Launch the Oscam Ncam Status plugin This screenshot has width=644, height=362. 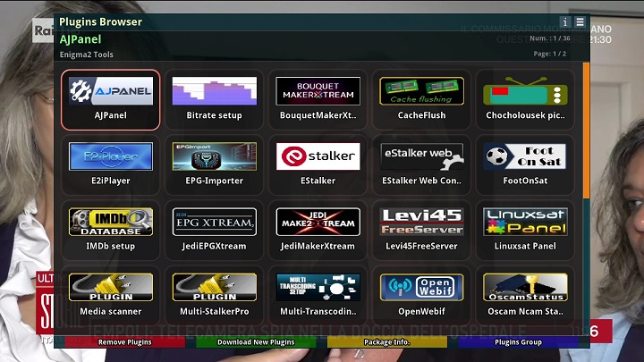(525, 296)
